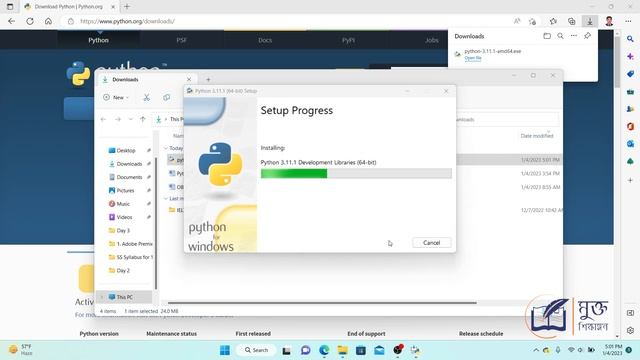Open Edge sidebar search icon
Viewport: 640px width, 360px height.
(630, 39)
